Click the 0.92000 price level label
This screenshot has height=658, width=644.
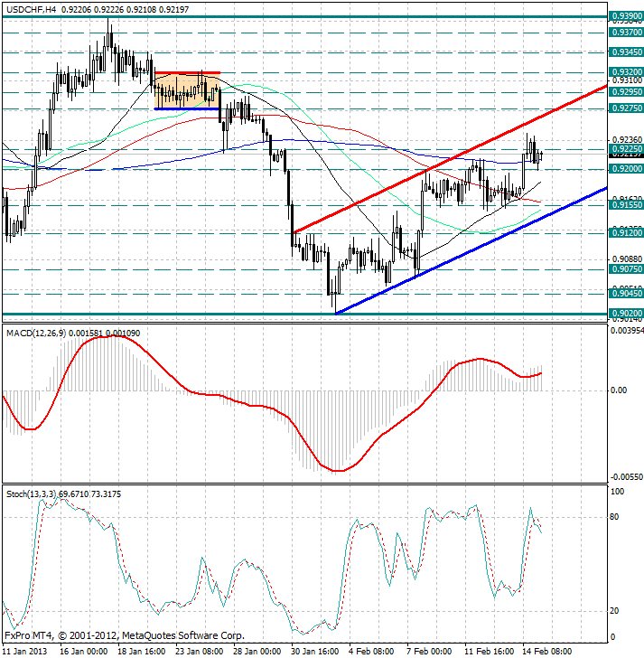626,169
